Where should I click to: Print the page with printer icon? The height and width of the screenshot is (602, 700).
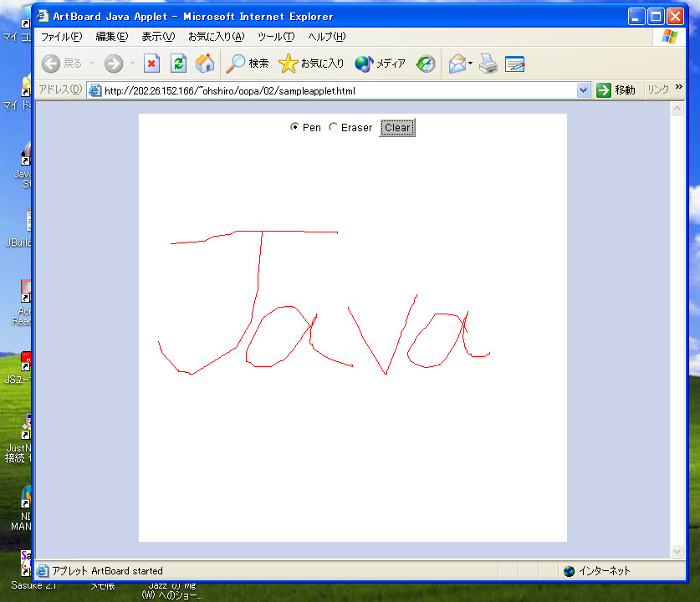(488, 64)
